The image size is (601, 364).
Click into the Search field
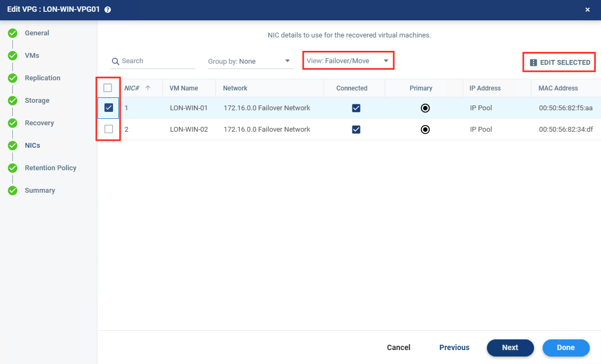point(157,61)
